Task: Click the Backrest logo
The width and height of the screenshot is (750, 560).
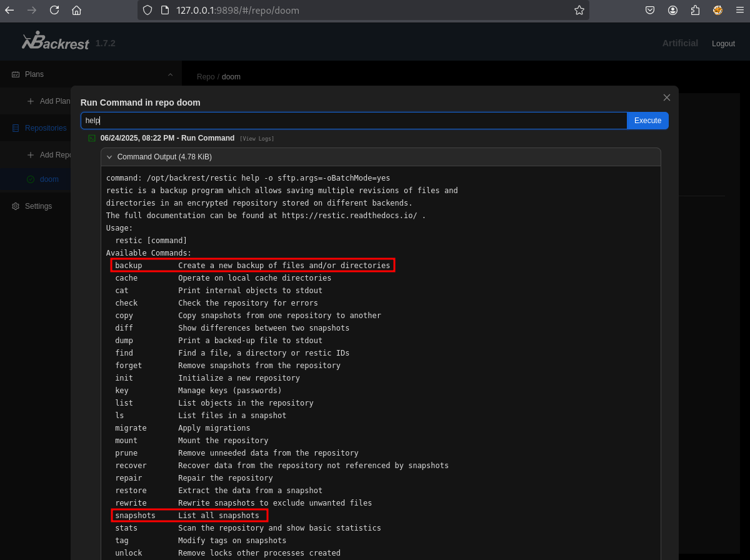Action: coord(56,42)
